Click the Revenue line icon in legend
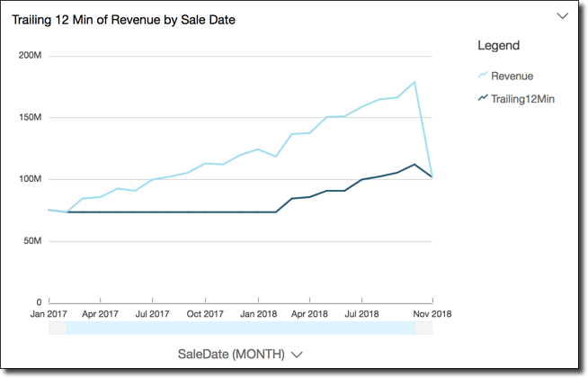The width and height of the screenshot is (588, 378). coord(483,76)
